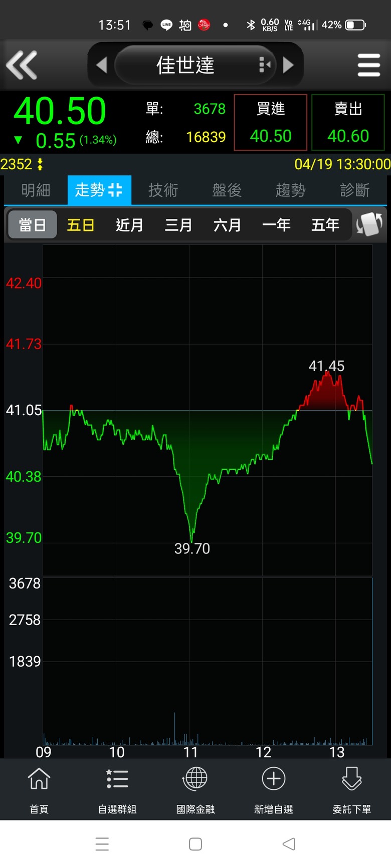Tap Android back triangle button
391x868 pixels.
[289, 844]
